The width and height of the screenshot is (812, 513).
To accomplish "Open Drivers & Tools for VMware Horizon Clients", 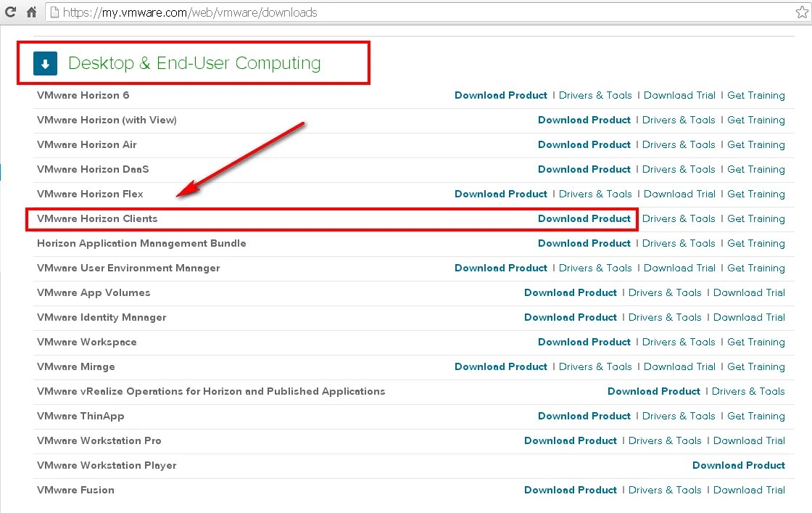I will click(679, 218).
